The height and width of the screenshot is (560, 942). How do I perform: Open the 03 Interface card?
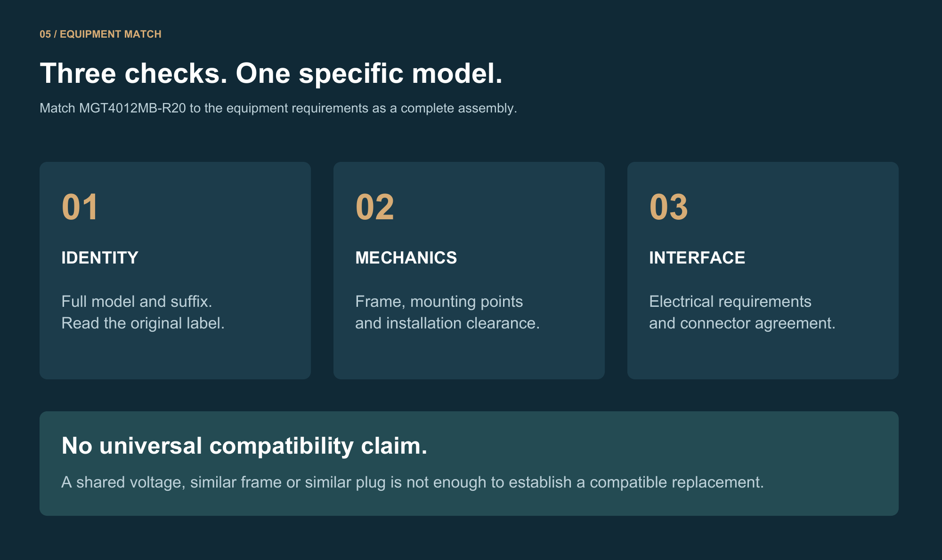click(763, 271)
